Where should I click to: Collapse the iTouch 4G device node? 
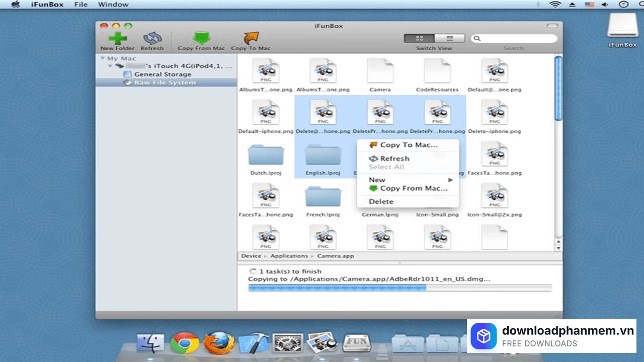tap(110, 66)
